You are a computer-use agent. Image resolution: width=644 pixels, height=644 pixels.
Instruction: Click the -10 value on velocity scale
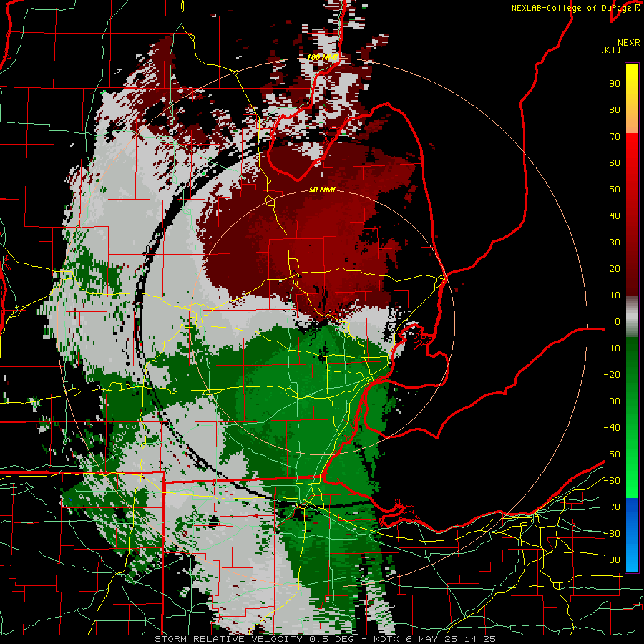click(612, 348)
